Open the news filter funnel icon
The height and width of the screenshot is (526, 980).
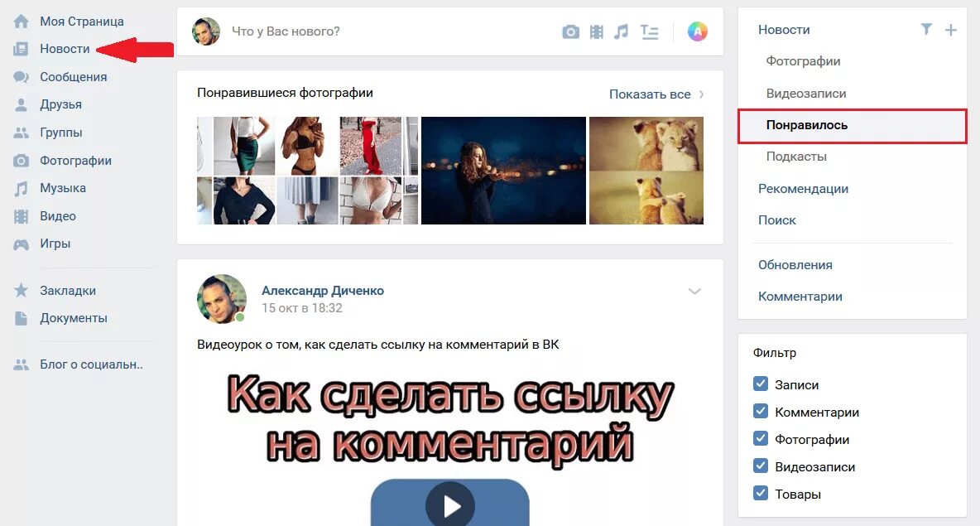click(x=926, y=29)
